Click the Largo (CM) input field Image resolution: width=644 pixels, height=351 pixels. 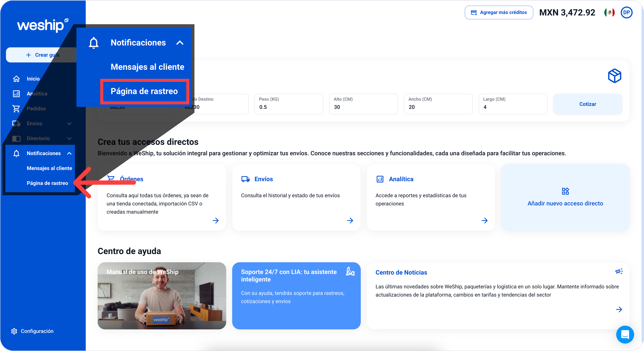[513, 104]
